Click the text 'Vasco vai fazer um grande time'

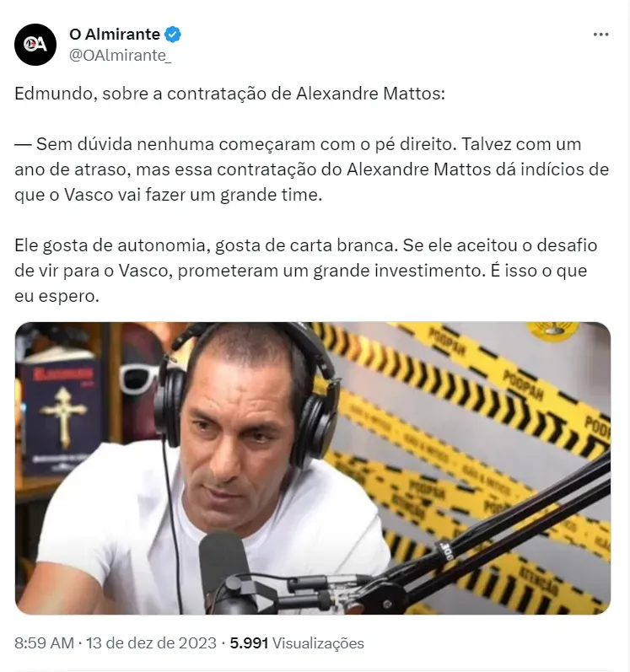point(192,195)
